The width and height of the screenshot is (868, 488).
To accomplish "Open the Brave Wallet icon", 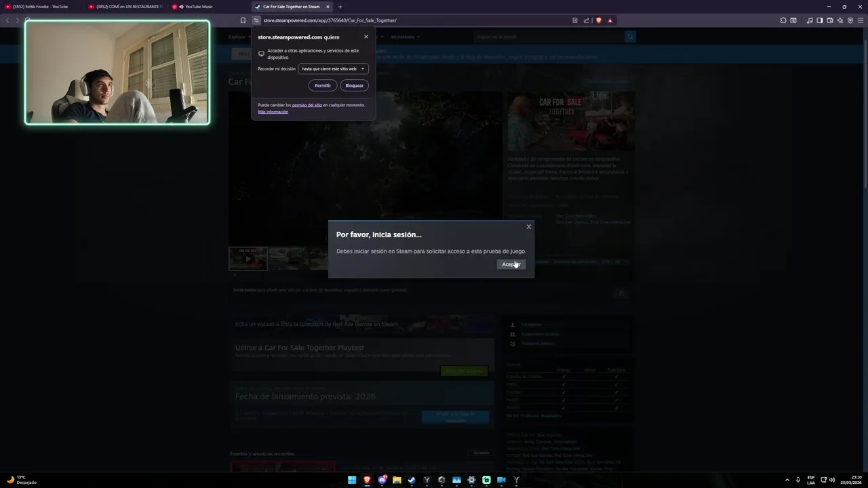I will click(830, 20).
